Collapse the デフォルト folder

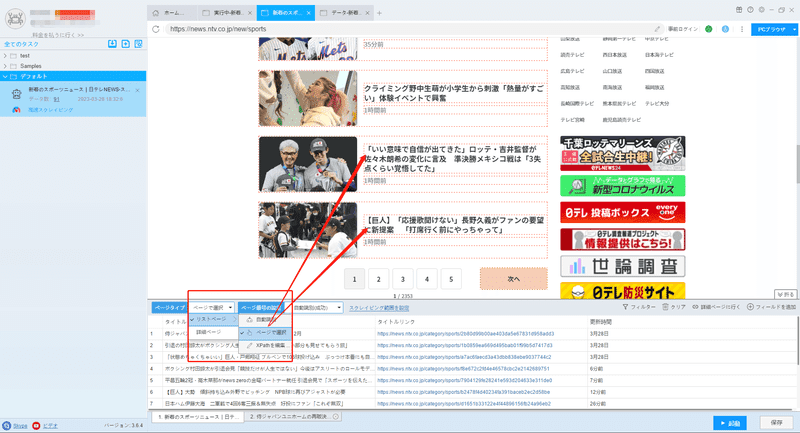pos(5,77)
